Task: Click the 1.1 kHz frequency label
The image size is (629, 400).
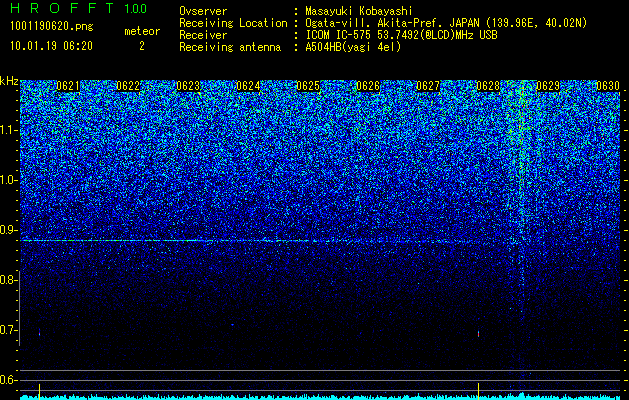Action: [9, 130]
